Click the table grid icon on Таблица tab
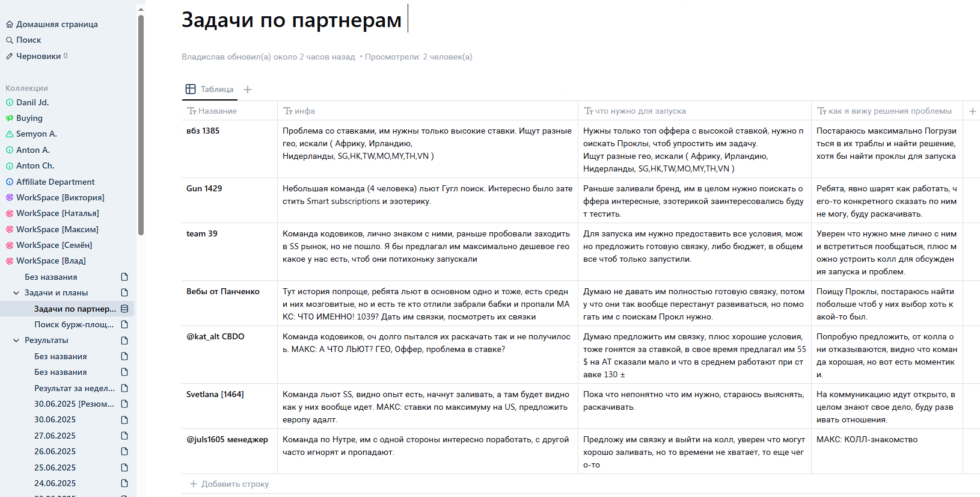980x497 pixels. pos(191,89)
